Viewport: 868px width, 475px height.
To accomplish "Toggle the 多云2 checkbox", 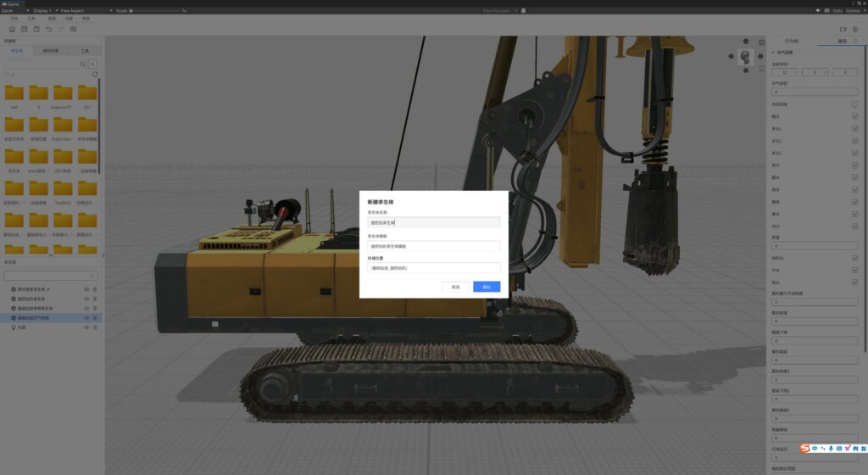I will (854, 141).
